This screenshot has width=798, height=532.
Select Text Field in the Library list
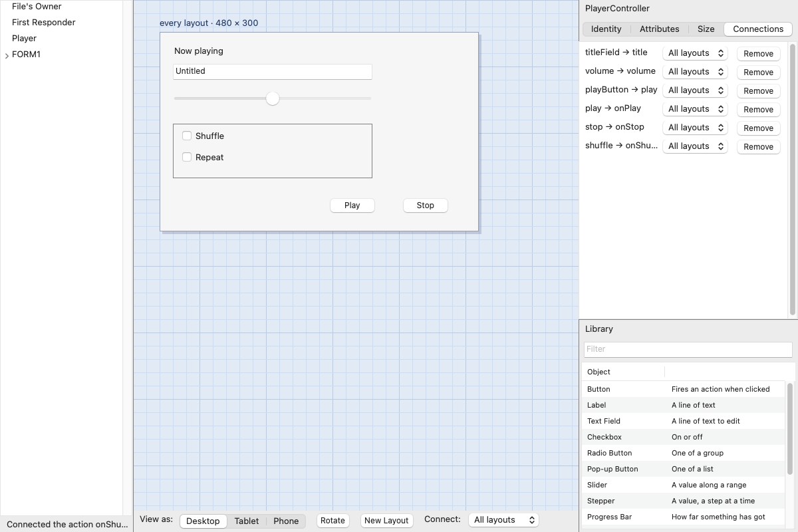point(684,421)
